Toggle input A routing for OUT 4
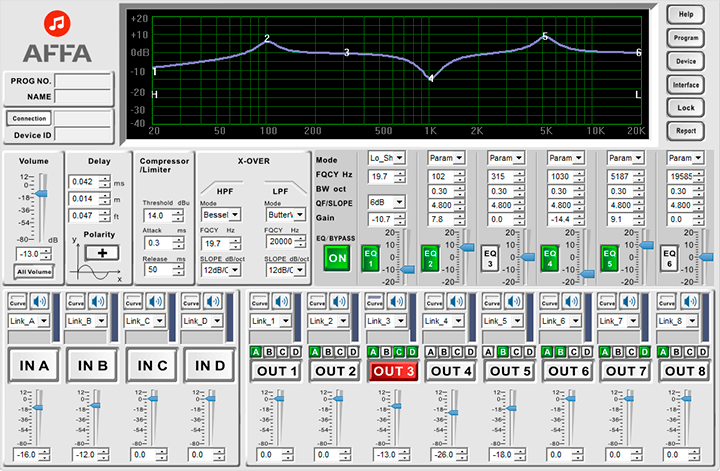 431,352
